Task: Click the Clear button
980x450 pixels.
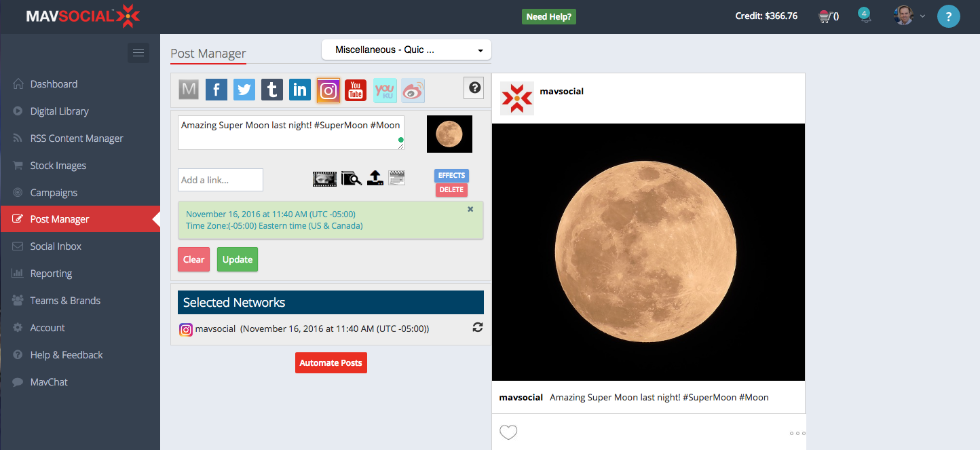Action: pos(193,259)
